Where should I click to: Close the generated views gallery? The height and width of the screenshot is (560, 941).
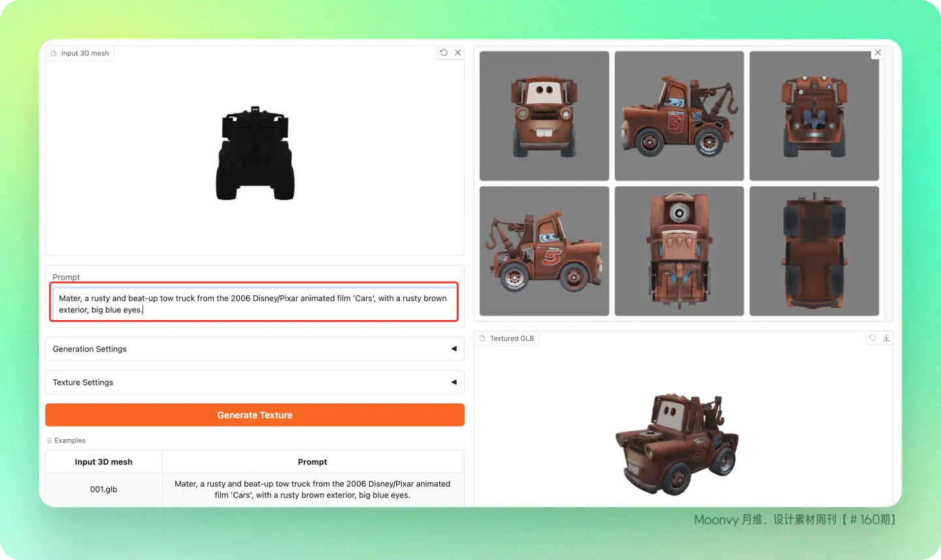[x=878, y=53]
